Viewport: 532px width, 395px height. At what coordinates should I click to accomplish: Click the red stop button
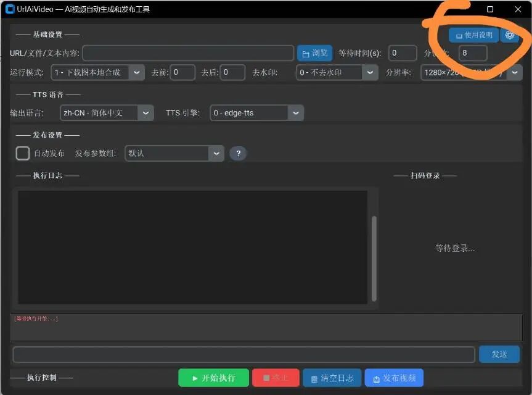click(x=276, y=378)
